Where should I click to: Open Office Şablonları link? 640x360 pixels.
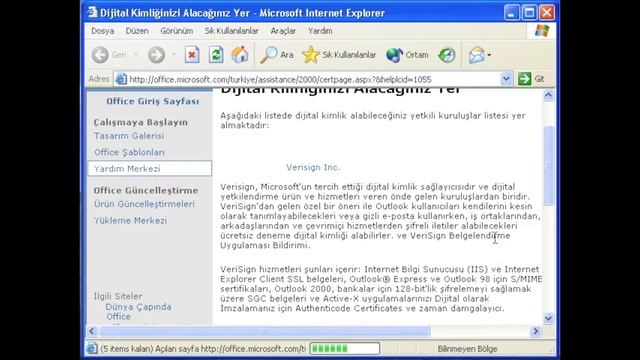pos(129,152)
